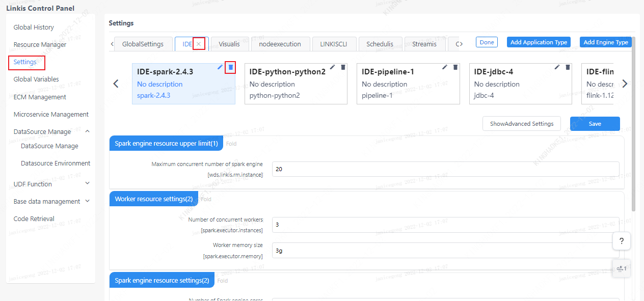Click the Worker memory size input field
The height and width of the screenshot is (301, 644).
tap(445, 251)
